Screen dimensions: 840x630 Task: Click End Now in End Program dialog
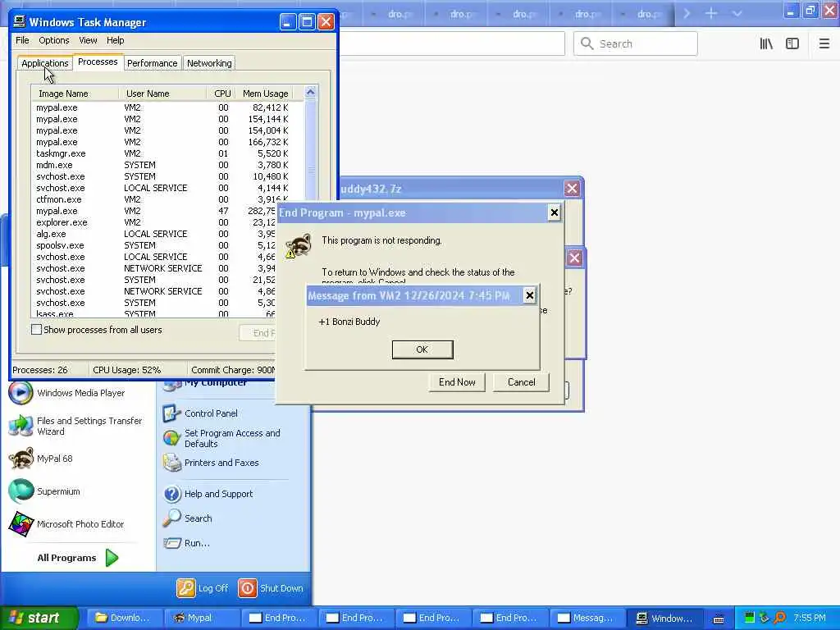click(457, 382)
